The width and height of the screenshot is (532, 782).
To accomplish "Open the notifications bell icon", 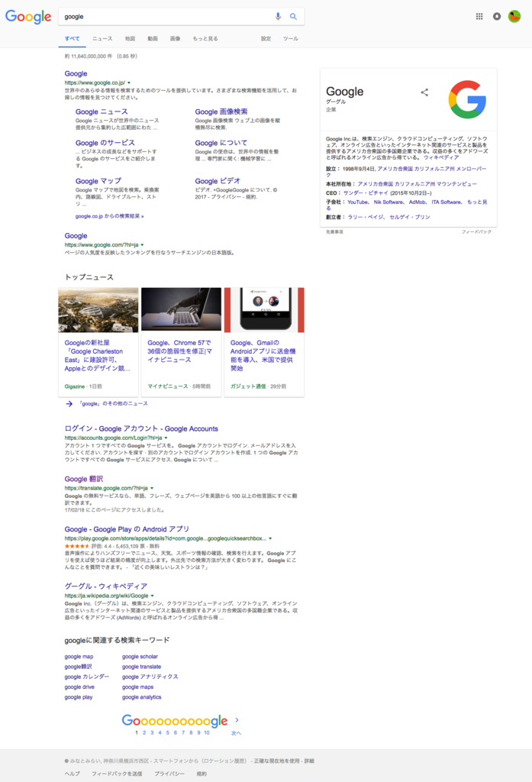I will point(497,17).
